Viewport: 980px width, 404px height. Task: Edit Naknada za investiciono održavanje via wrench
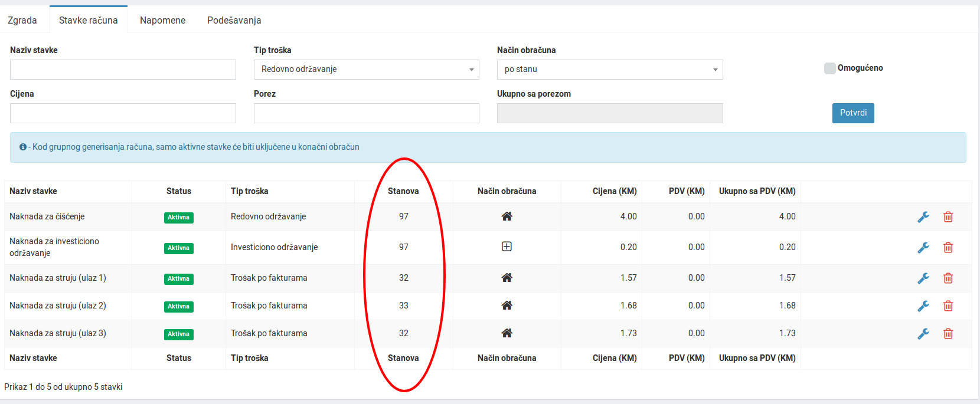coord(923,248)
